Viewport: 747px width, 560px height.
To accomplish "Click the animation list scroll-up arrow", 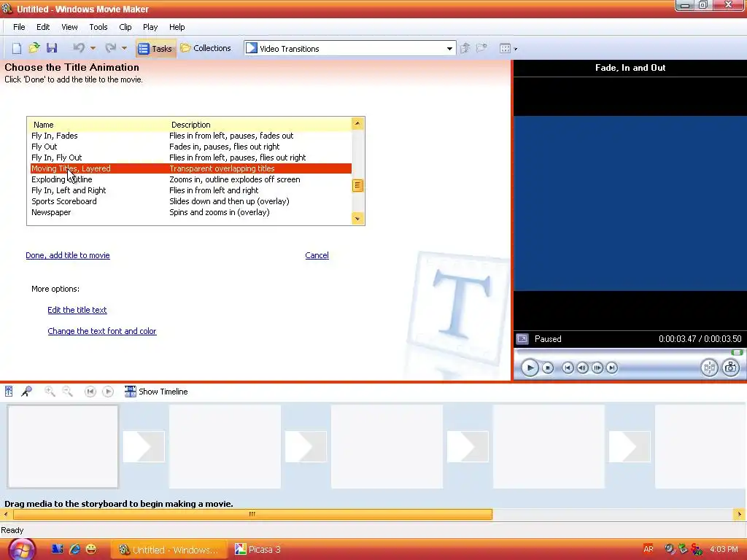I will (x=357, y=124).
